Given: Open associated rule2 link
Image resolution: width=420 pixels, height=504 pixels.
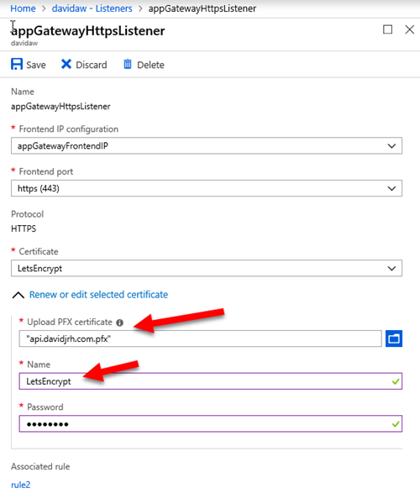Looking at the screenshot, I should click(x=20, y=485).
